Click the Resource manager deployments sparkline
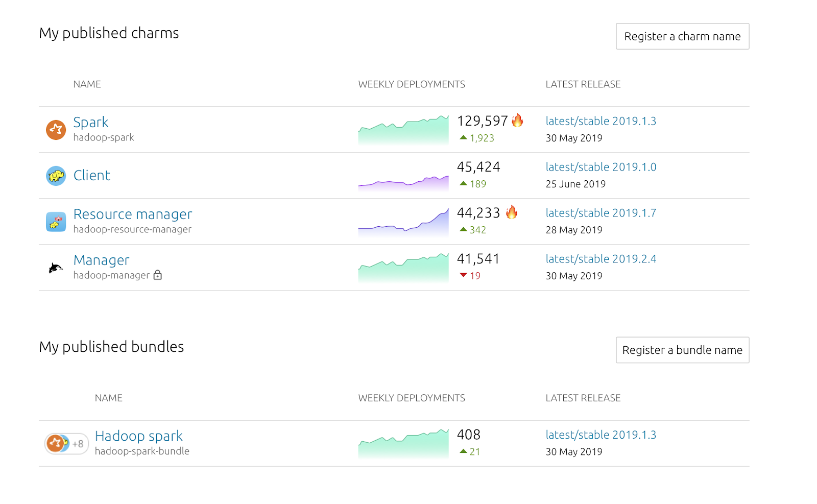The image size is (817, 504). pos(403,222)
